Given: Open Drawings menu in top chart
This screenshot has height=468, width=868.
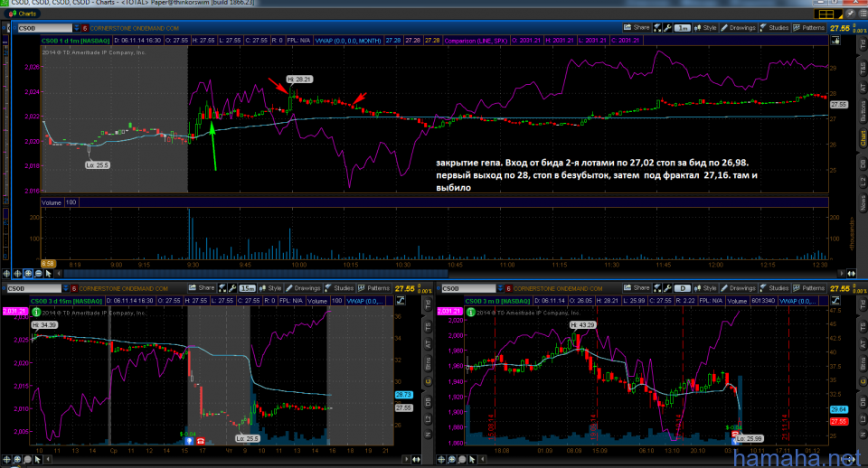Looking at the screenshot, I should pyautogui.click(x=739, y=28).
